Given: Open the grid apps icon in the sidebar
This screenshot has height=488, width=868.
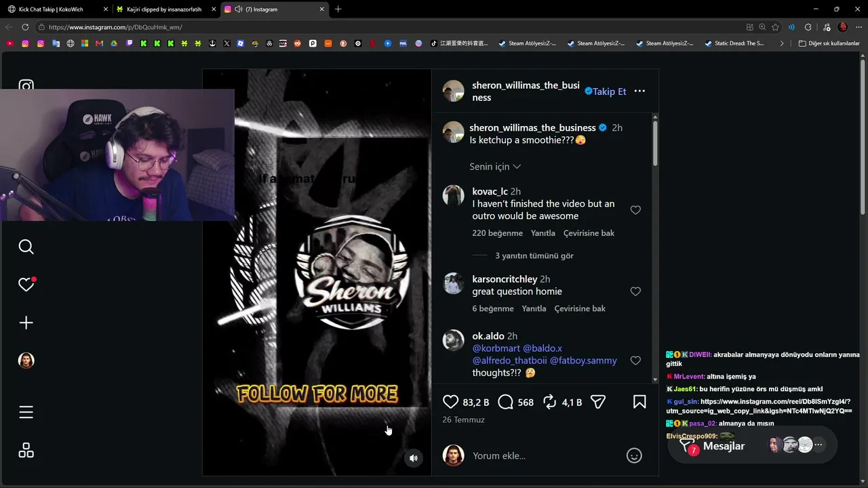Looking at the screenshot, I should (x=26, y=450).
